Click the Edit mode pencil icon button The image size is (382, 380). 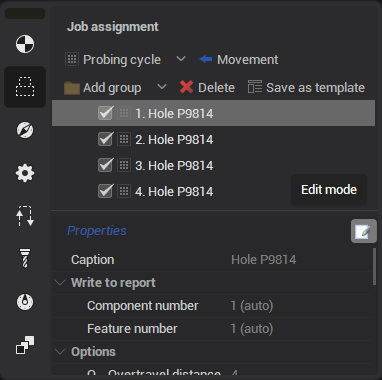tap(364, 231)
